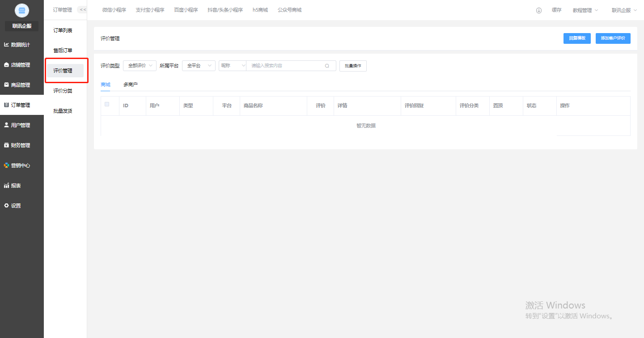
Task: Open the 百度小程序 top link
Action: (186, 10)
